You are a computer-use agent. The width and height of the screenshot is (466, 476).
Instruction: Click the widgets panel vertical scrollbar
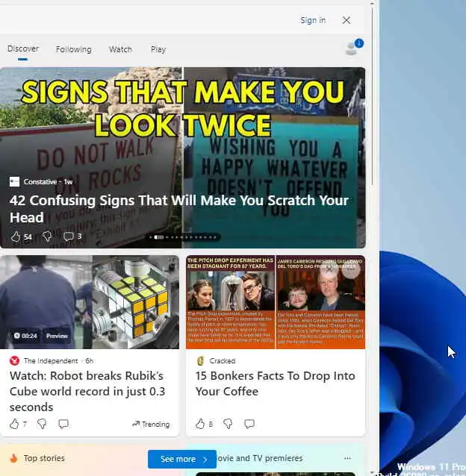[373, 95]
